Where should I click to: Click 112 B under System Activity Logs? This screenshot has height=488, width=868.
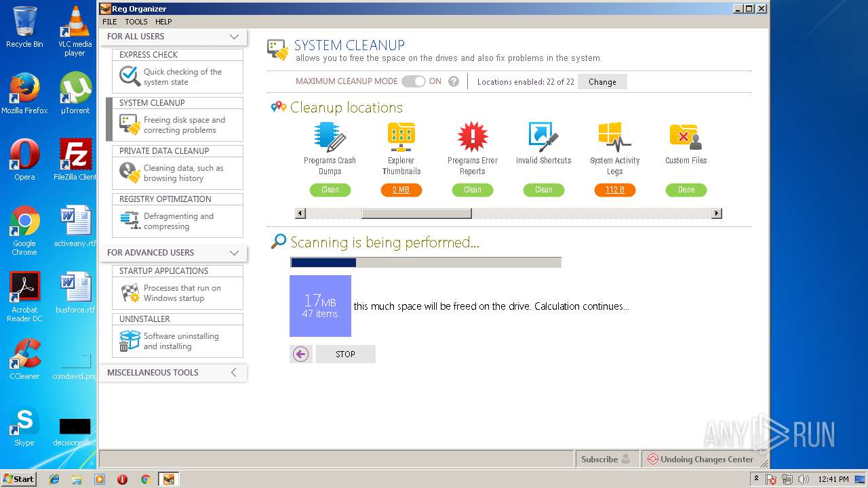[615, 190]
